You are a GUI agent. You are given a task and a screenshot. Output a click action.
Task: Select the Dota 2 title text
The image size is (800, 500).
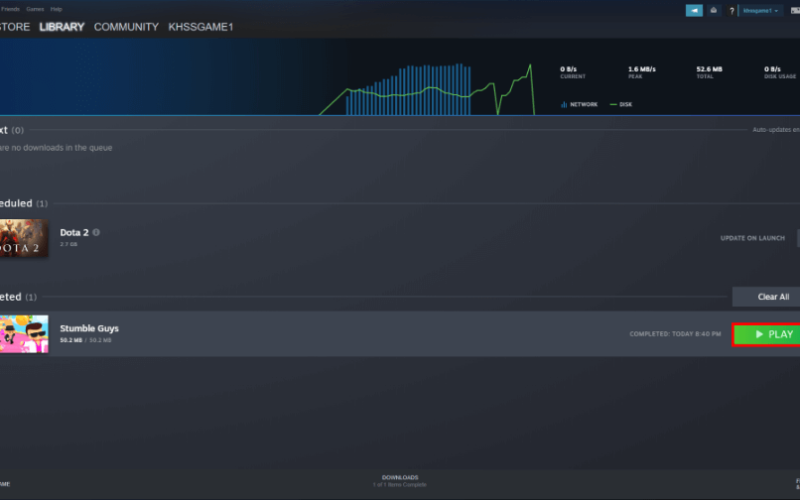pyautogui.click(x=74, y=232)
